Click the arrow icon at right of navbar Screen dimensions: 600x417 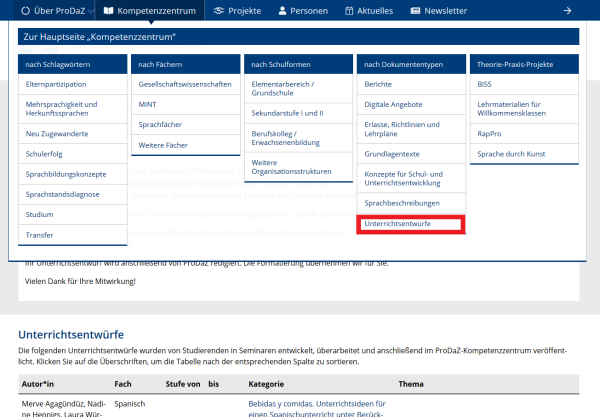pyautogui.click(x=566, y=11)
